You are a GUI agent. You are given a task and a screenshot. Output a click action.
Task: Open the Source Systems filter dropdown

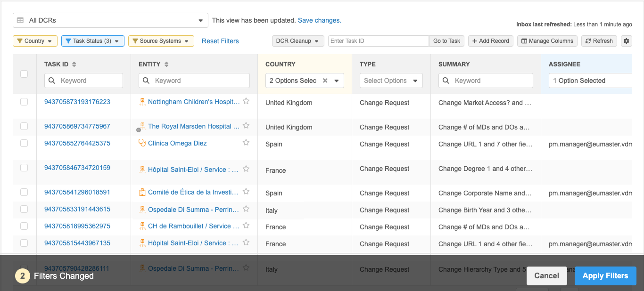point(161,41)
